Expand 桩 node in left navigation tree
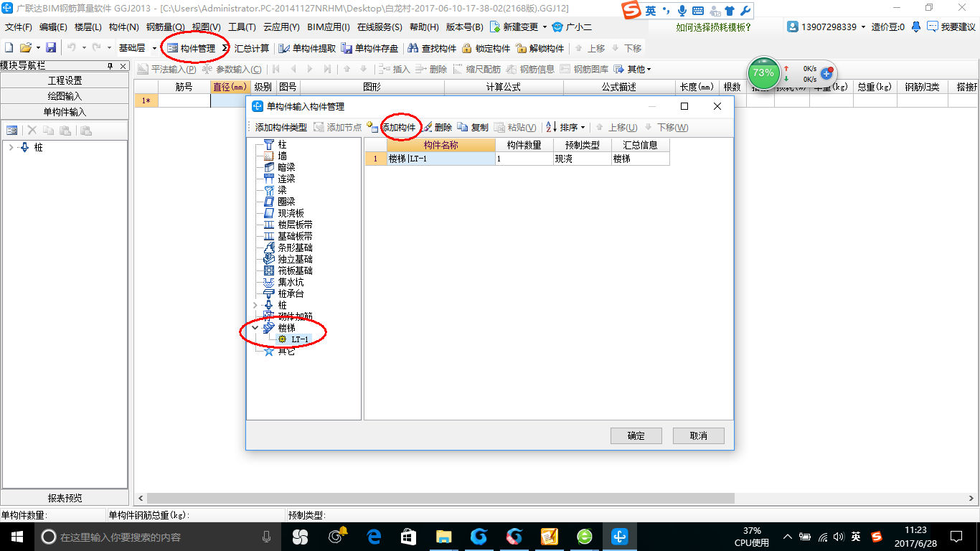Image resolution: width=980 pixels, height=551 pixels. pos(11,147)
